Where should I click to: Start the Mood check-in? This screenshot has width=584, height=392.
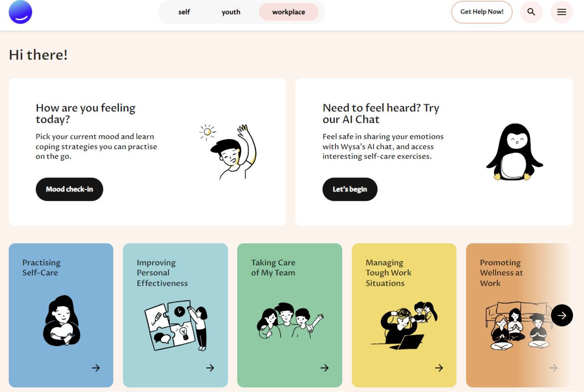pyautogui.click(x=69, y=189)
